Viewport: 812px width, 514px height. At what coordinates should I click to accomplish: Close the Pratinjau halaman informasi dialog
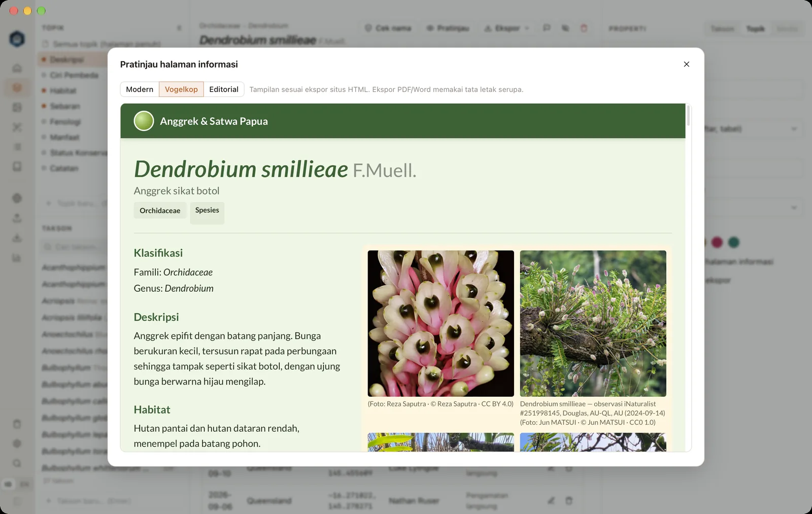(x=686, y=64)
